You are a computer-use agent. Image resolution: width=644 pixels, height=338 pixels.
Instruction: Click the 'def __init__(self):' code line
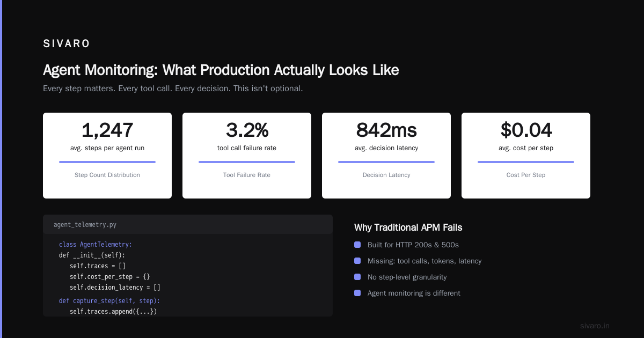pyautogui.click(x=92, y=255)
